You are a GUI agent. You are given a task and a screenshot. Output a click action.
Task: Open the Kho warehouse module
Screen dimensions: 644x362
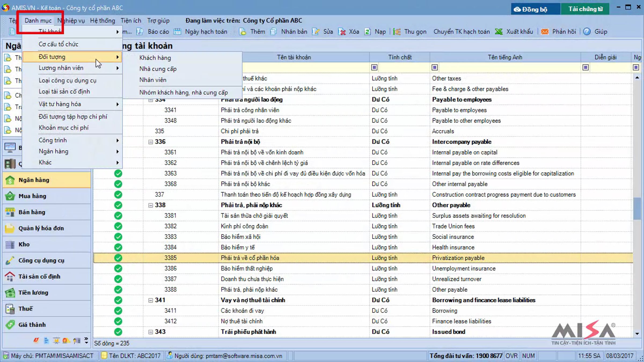47,244
